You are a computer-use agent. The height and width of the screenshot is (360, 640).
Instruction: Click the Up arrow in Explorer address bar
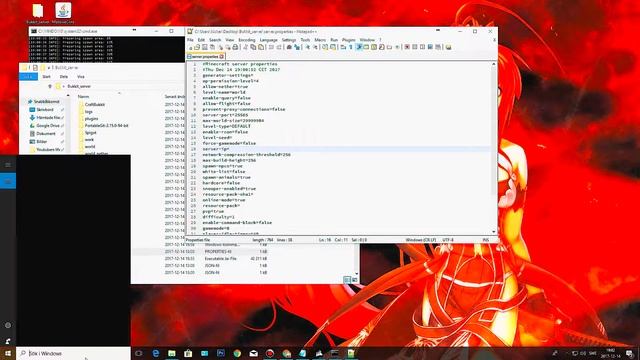tap(50, 87)
